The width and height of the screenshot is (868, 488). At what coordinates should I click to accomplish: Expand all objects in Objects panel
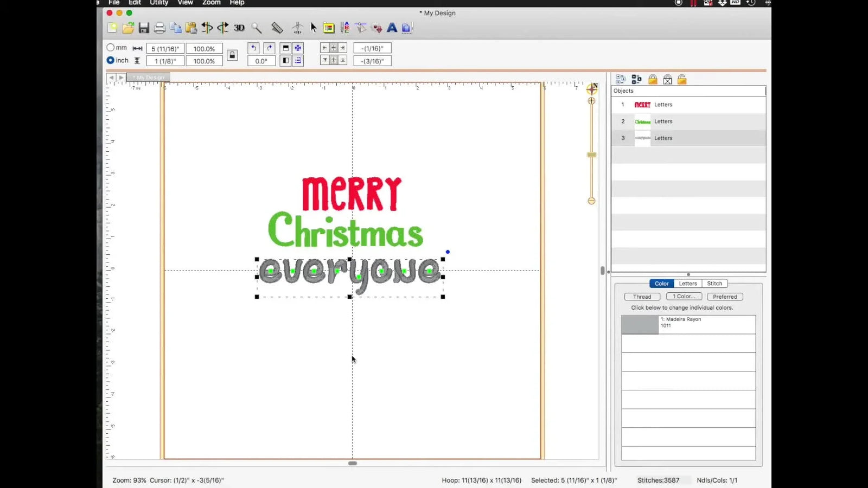tap(621, 80)
